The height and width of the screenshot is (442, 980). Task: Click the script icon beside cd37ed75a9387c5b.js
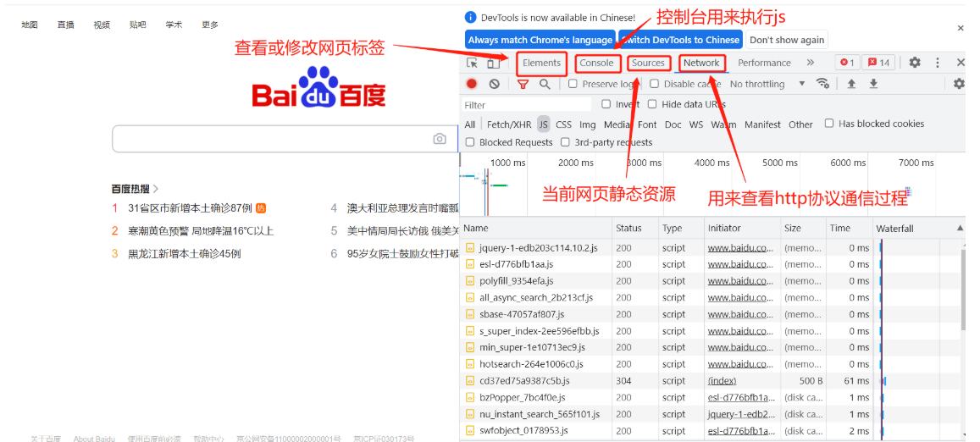click(x=469, y=381)
